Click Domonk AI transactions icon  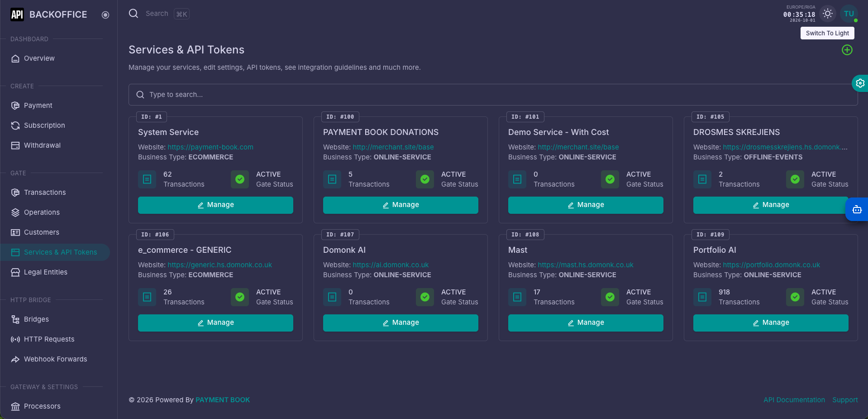pos(332,297)
